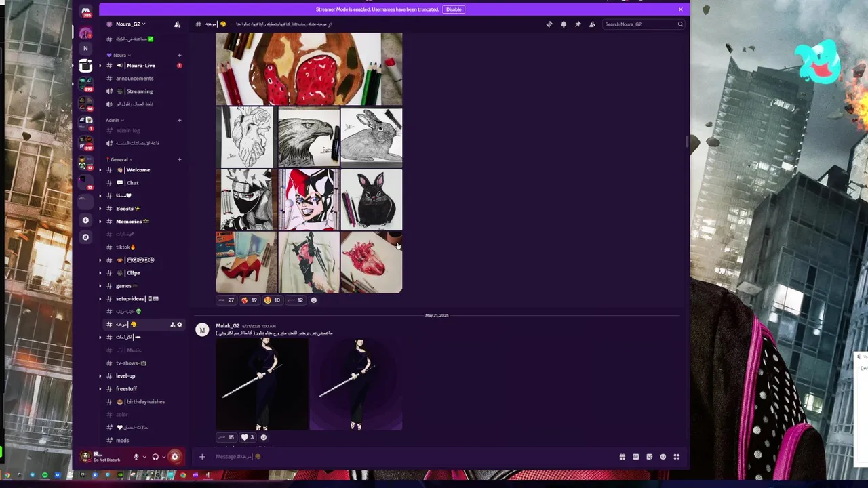Open server folder with 393 badge
This screenshot has height=488, width=868.
85,84
